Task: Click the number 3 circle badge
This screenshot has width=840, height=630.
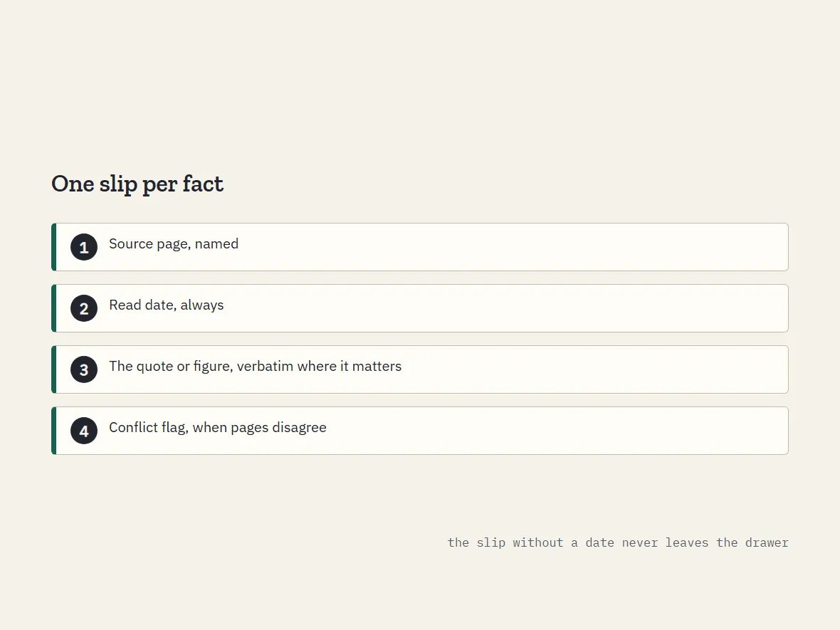Action: 84,369
